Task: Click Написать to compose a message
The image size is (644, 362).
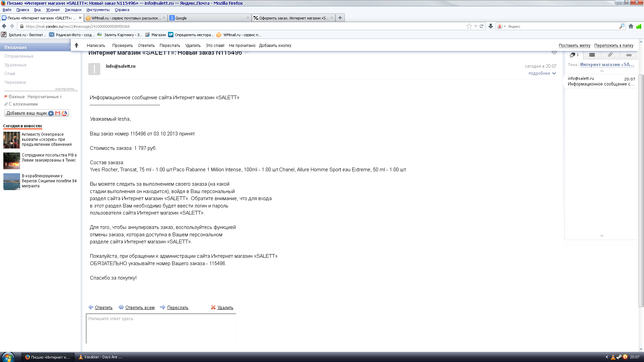Action: pyautogui.click(x=96, y=46)
